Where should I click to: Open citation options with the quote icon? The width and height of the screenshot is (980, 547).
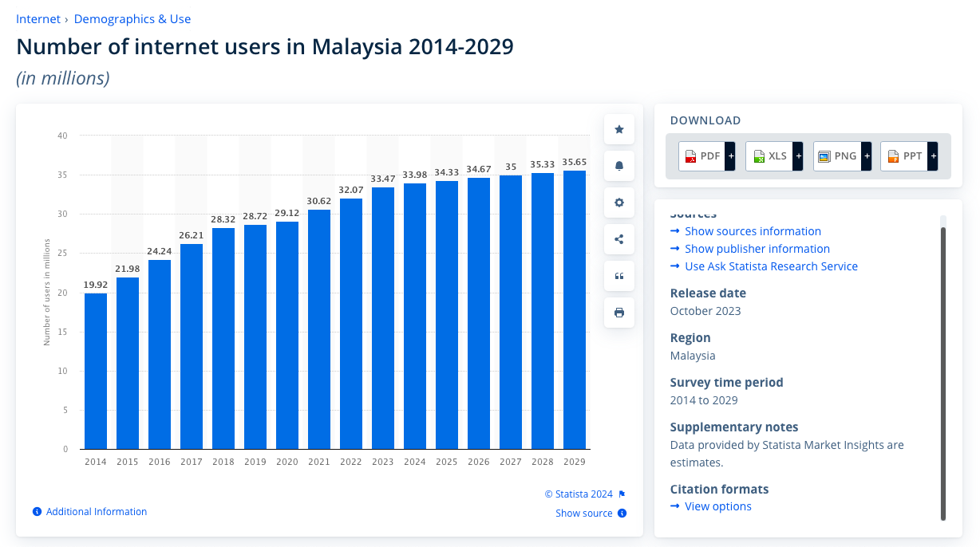coord(618,275)
